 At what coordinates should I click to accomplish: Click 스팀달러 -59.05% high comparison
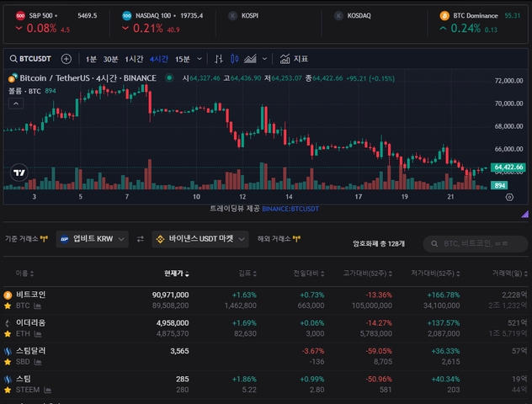379,351
